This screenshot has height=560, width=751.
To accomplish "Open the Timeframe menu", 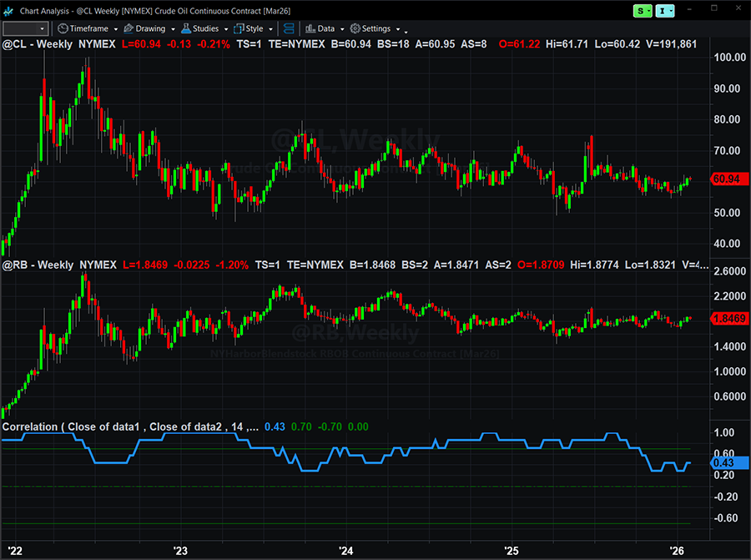I will click(88, 28).
